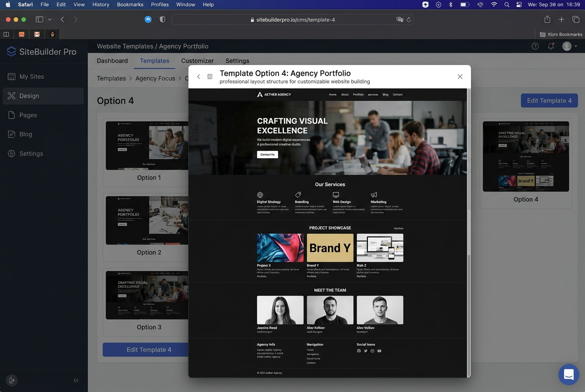
Task: Click the Agency Focus breadcrumb link
Action: pos(155,78)
